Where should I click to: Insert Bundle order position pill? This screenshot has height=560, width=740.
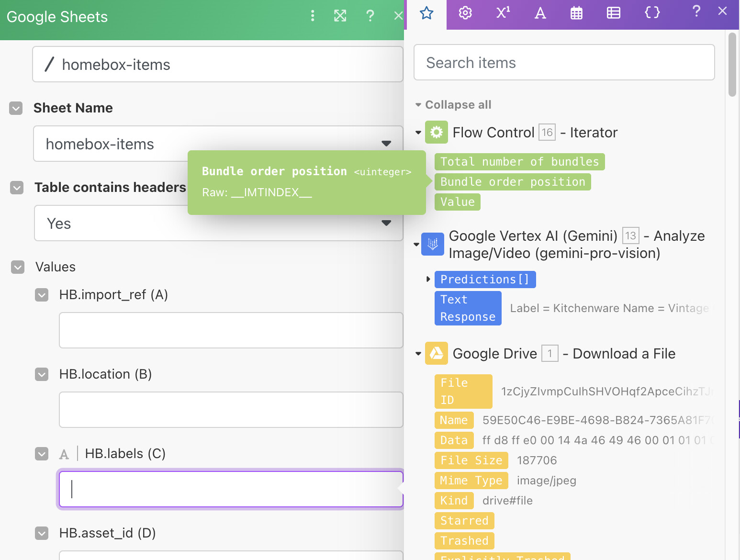pos(513,182)
